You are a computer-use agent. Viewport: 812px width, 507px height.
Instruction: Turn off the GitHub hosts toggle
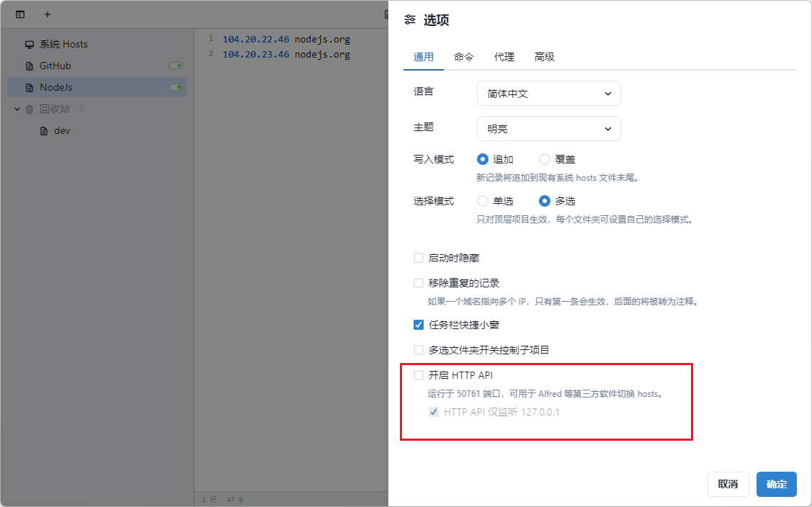[x=176, y=66]
